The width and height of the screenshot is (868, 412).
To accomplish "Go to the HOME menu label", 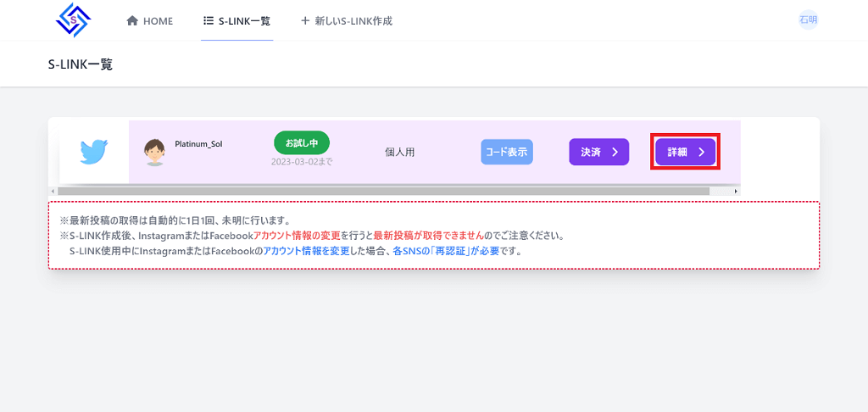I will 158,21.
